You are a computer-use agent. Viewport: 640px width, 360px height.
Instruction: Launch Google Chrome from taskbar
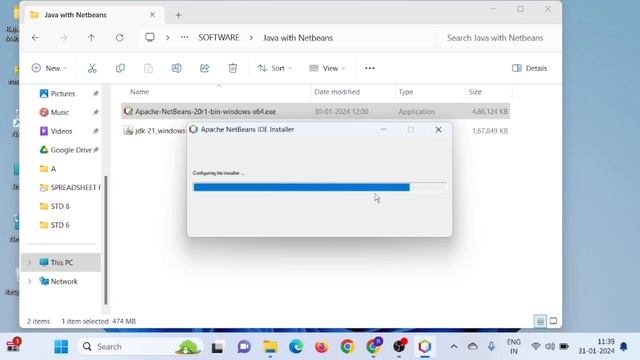347,347
